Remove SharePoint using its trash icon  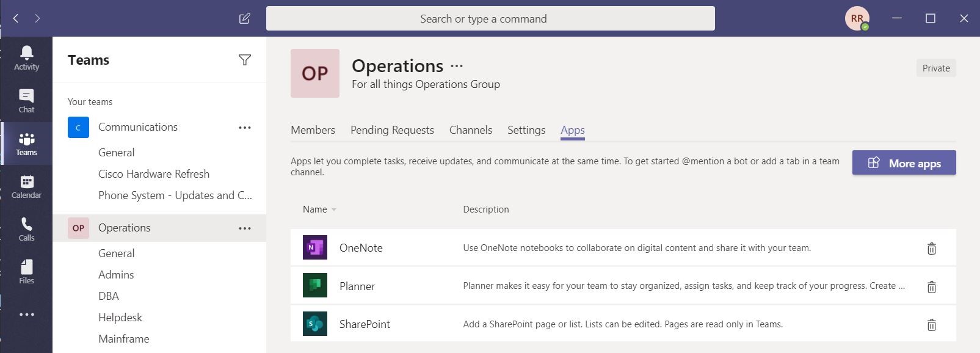pos(931,324)
